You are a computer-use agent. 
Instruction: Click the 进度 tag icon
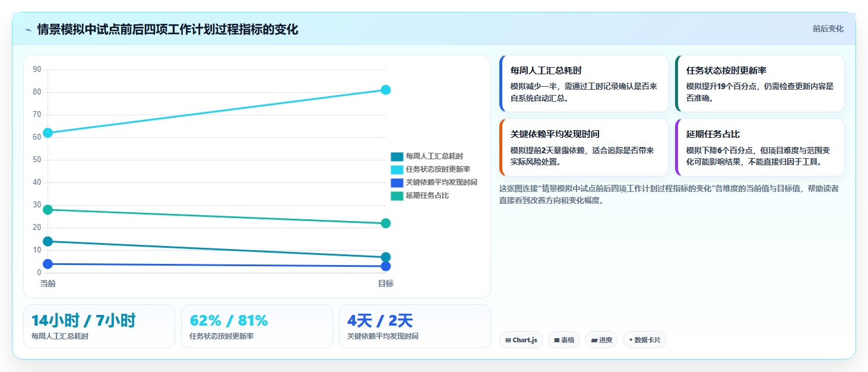[594, 341]
